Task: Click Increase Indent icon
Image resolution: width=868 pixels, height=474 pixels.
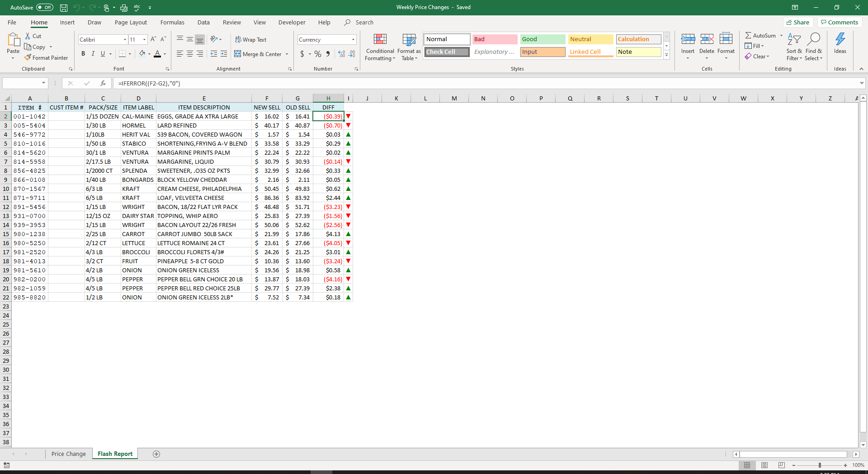Action: tap(224, 54)
